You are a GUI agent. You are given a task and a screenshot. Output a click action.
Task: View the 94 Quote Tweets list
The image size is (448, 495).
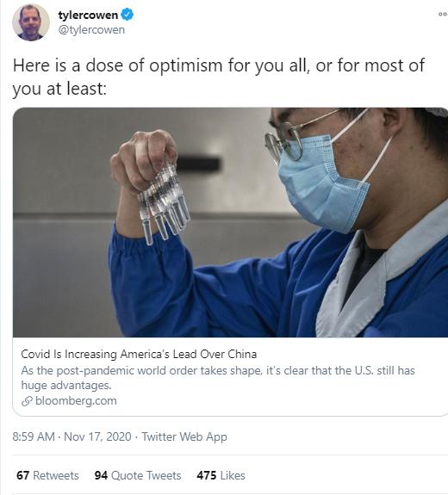(138, 475)
